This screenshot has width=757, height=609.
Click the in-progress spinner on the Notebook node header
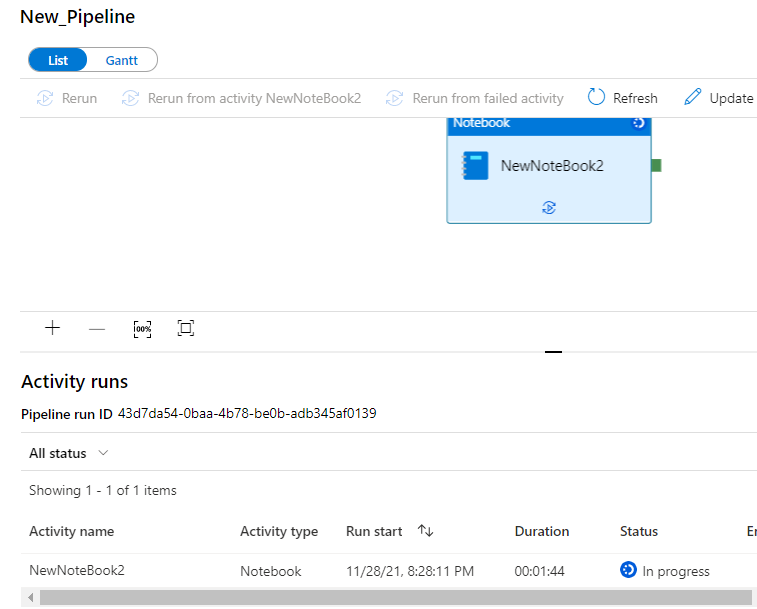(639, 123)
